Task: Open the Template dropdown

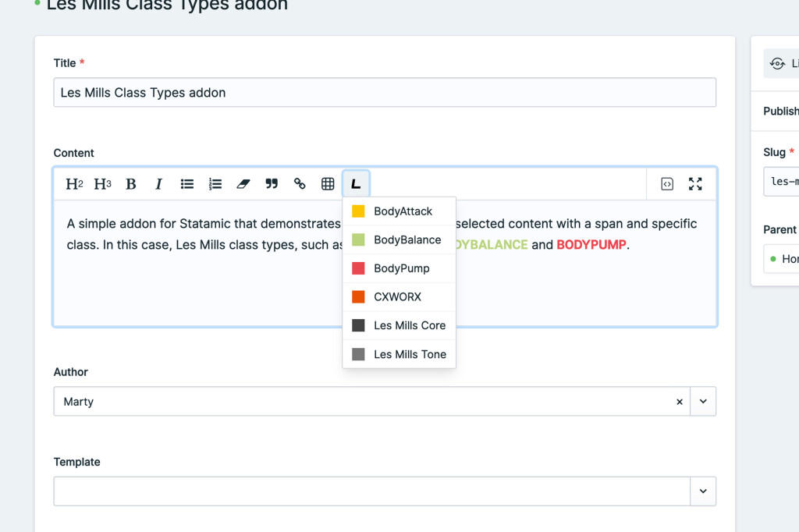Action: pyautogui.click(x=703, y=491)
